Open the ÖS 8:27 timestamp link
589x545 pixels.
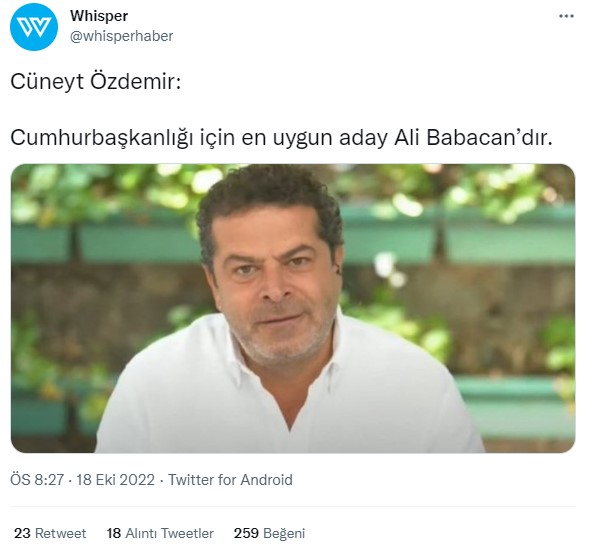tap(37, 480)
